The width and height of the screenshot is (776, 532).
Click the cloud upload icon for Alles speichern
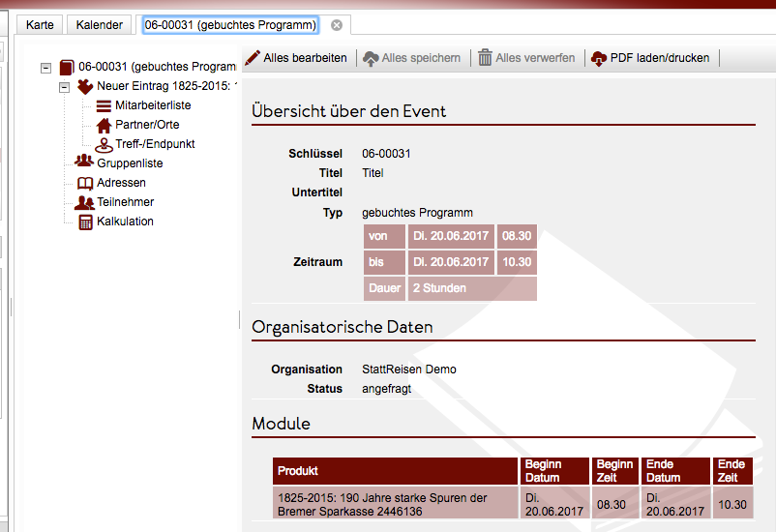tap(372, 58)
